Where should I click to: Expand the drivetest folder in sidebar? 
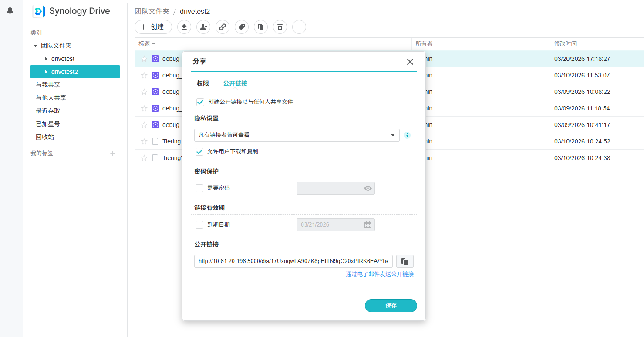coord(46,59)
